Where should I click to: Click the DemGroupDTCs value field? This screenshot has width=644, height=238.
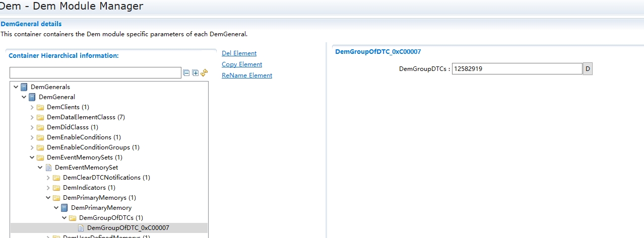pos(517,69)
